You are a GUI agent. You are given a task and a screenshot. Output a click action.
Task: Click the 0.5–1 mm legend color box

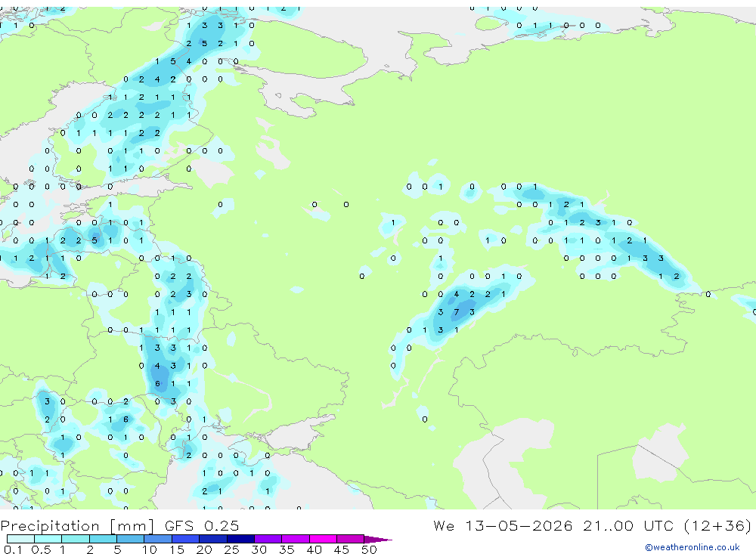coord(48,539)
